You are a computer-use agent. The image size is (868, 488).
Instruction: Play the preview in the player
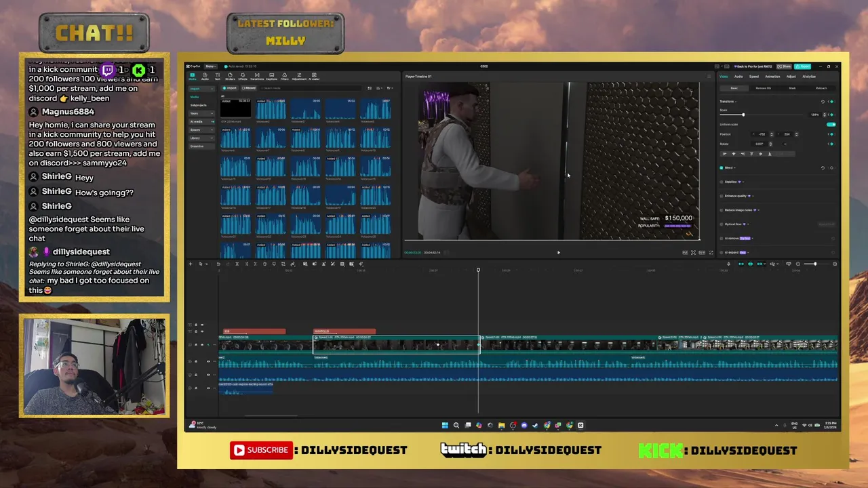coord(559,252)
